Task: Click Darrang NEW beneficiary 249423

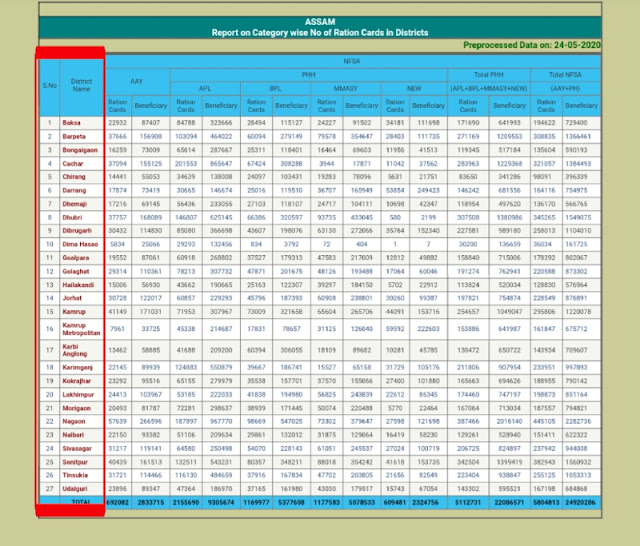Action: (x=428, y=190)
